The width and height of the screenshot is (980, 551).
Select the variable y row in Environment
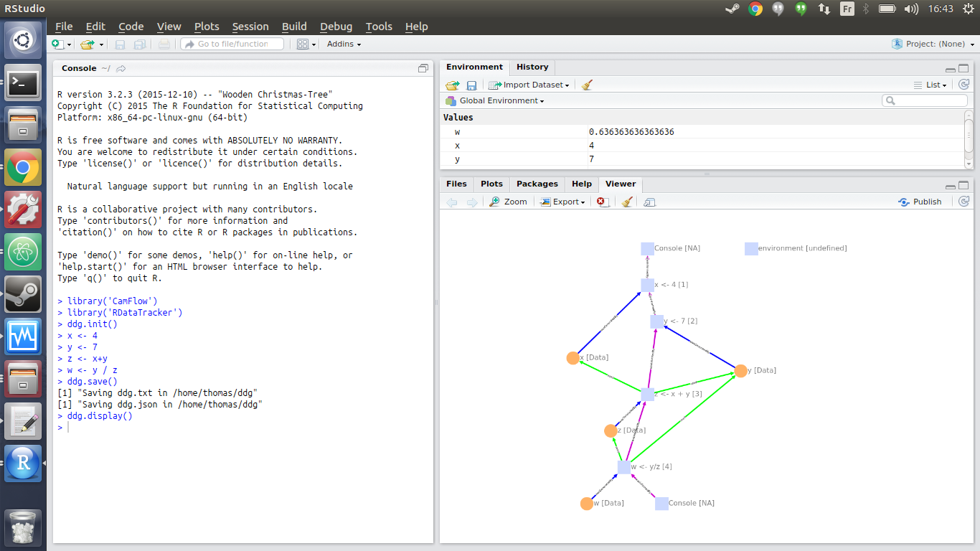point(702,159)
